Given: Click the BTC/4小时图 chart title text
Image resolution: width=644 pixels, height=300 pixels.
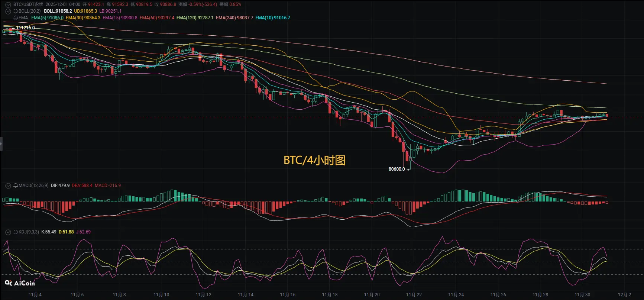Looking at the screenshot, I should (x=314, y=160).
